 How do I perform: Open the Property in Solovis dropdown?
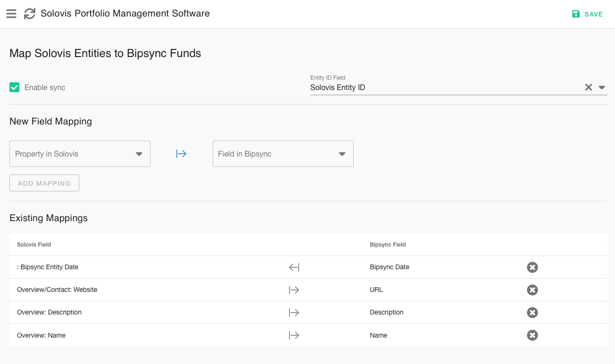click(80, 154)
